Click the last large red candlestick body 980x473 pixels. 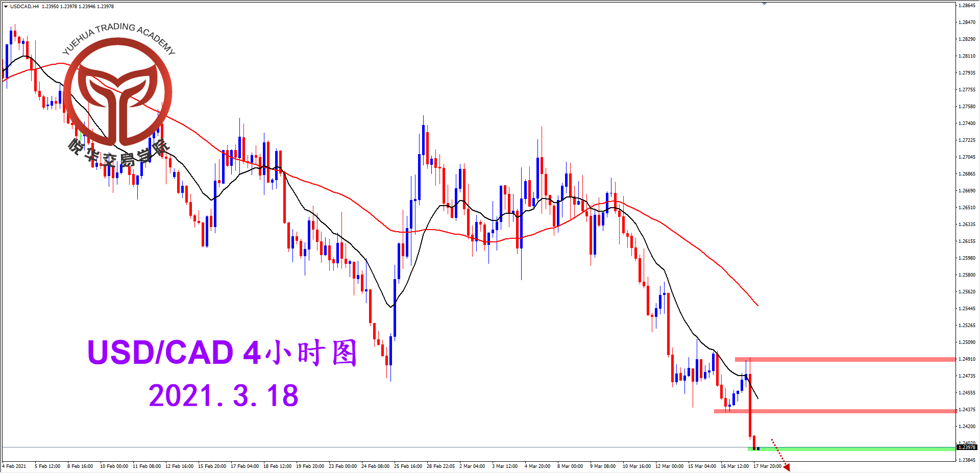[750, 406]
